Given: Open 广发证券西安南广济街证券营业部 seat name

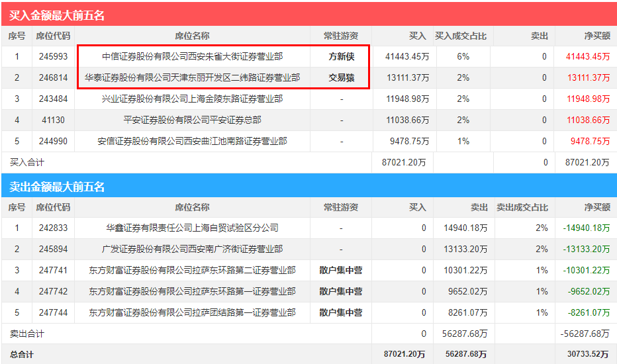Looking at the screenshot, I should (193, 250).
